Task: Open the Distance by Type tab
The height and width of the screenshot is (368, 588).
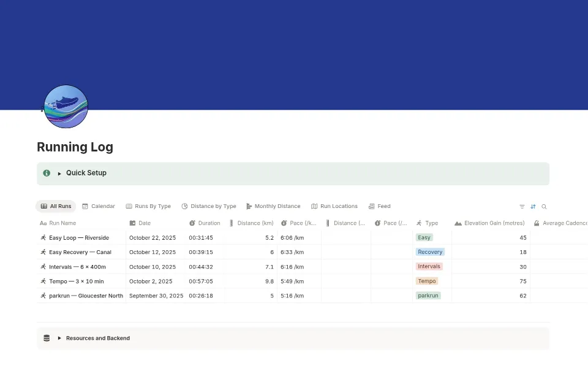Action: 209,206
